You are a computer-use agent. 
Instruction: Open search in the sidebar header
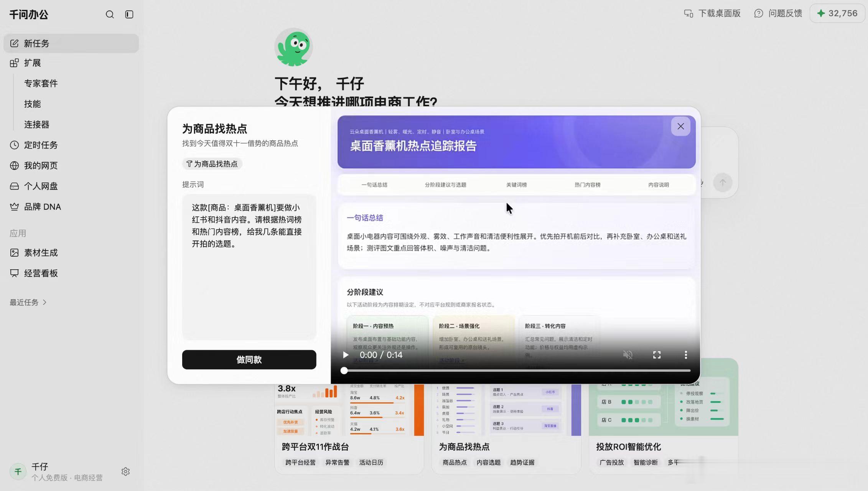(110, 15)
